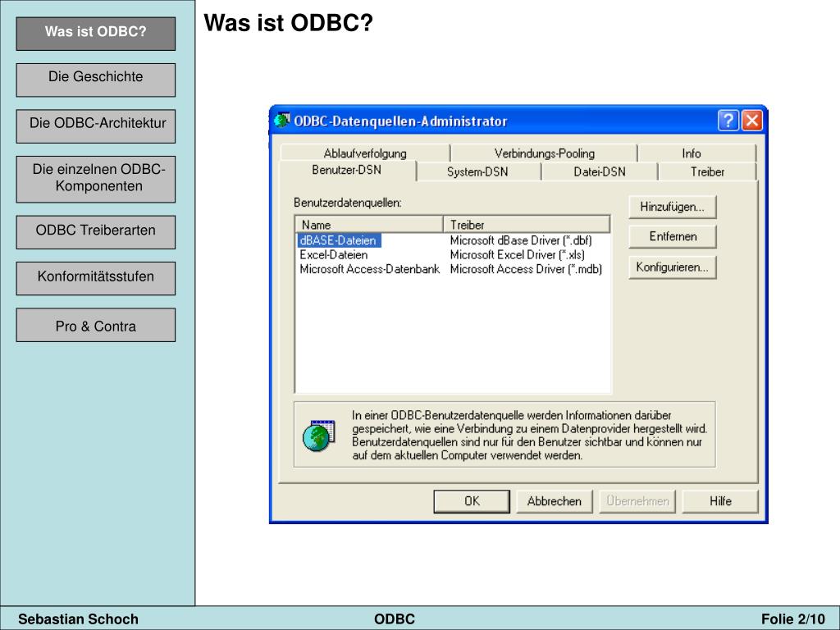
Task: Open the Konformitätsstufen section
Action: [x=96, y=278]
